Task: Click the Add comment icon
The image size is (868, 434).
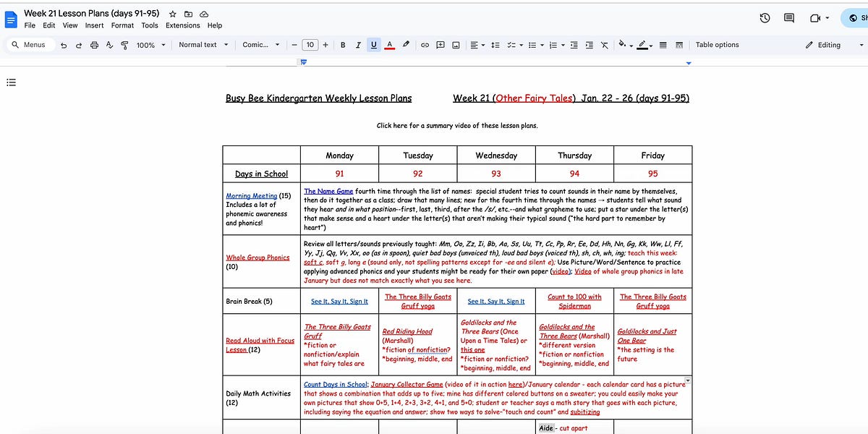Action: [x=441, y=44]
